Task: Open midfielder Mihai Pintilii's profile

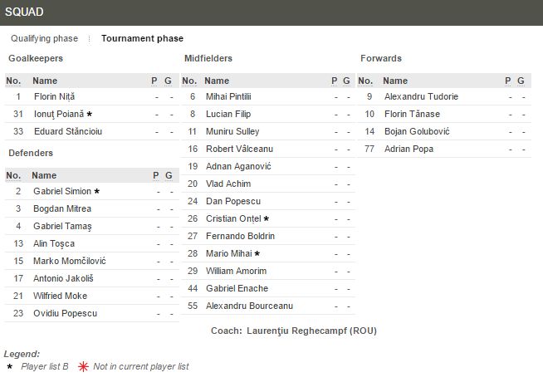Action: click(x=228, y=96)
